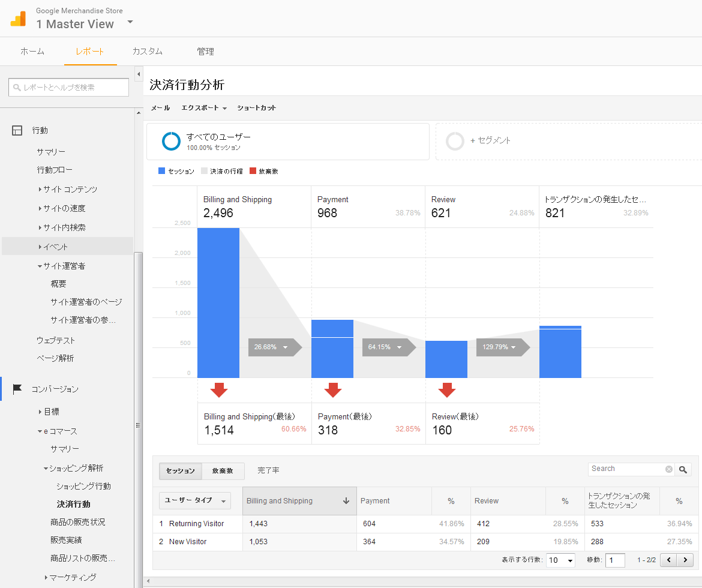Collapse the left sidebar with arrow handle

point(139,74)
